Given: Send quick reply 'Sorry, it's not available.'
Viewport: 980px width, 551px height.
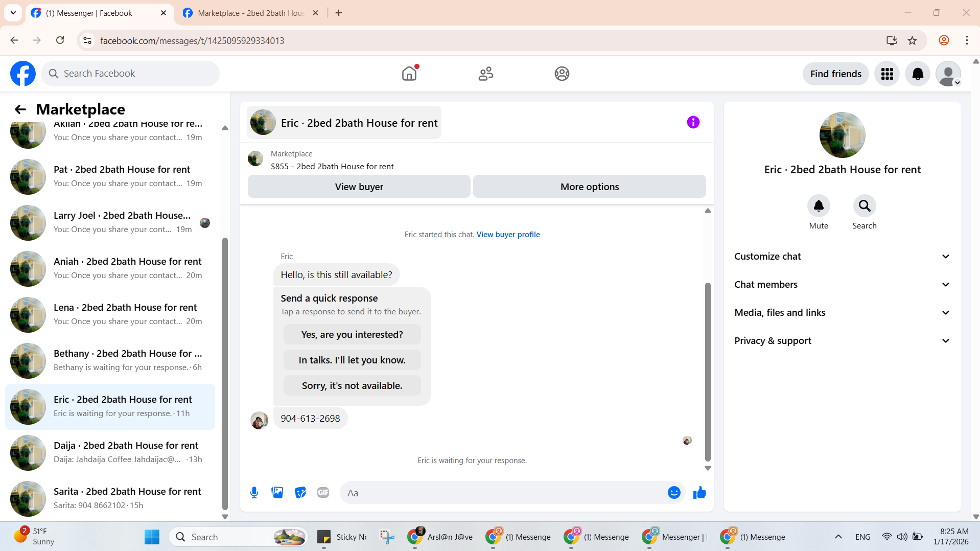Looking at the screenshot, I should click(x=352, y=386).
